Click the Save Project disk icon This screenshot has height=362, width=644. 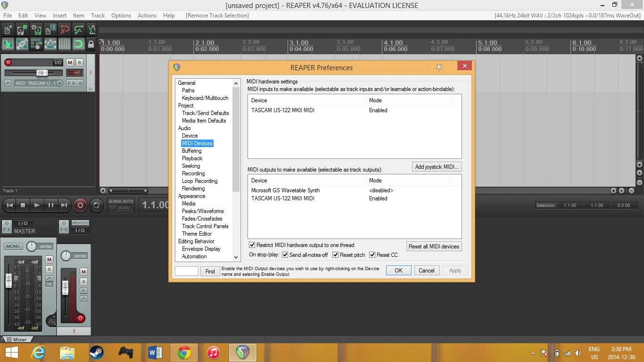pos(36,30)
